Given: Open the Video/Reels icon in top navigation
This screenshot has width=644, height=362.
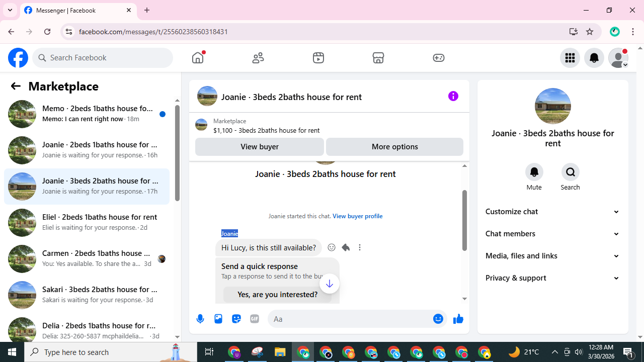Looking at the screenshot, I should coord(318,58).
